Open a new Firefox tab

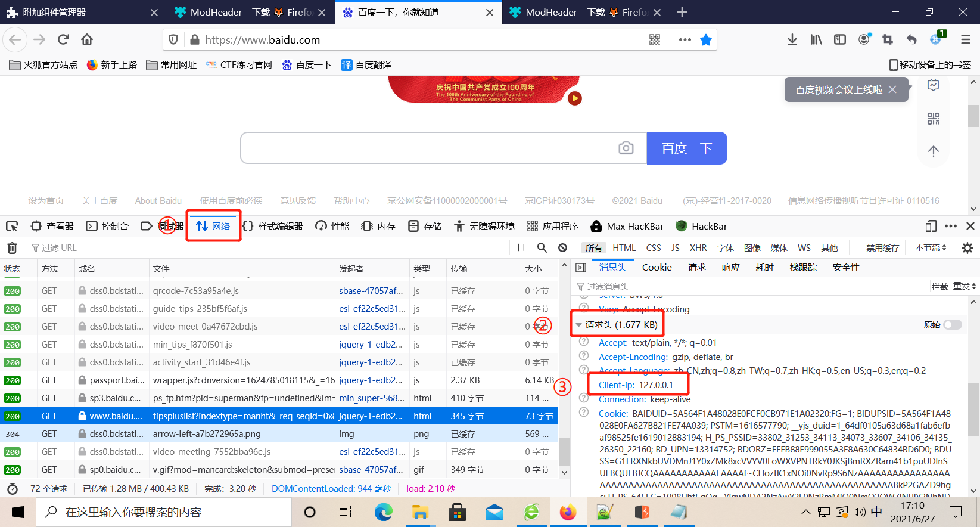click(682, 12)
